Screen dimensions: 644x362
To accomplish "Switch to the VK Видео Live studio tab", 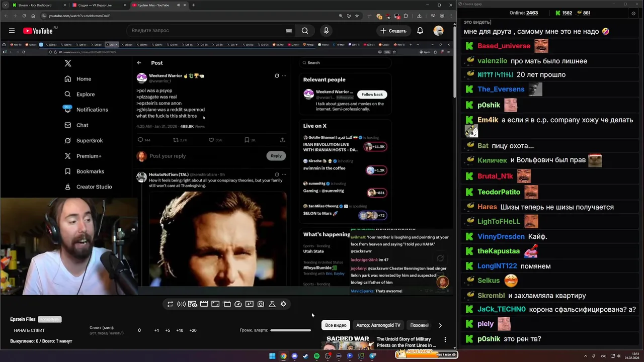I will (x=99, y=5).
